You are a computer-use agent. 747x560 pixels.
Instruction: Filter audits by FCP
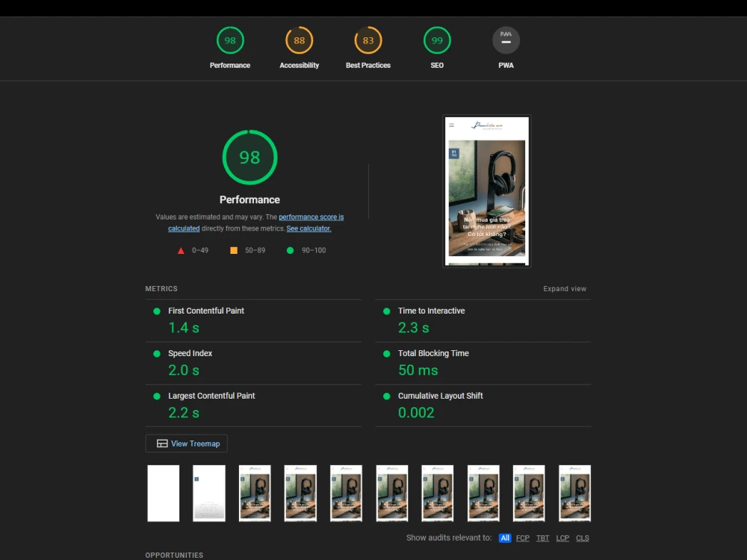[523, 538]
